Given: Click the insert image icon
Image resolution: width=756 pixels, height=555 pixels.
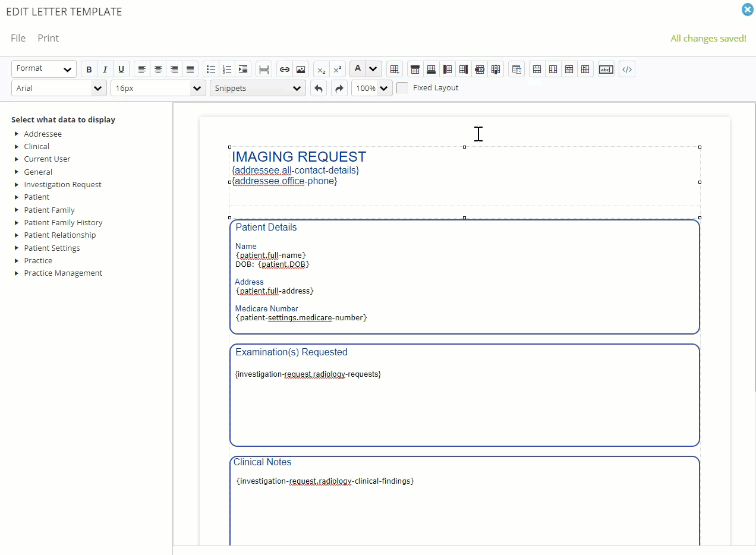Looking at the screenshot, I should coord(301,70).
